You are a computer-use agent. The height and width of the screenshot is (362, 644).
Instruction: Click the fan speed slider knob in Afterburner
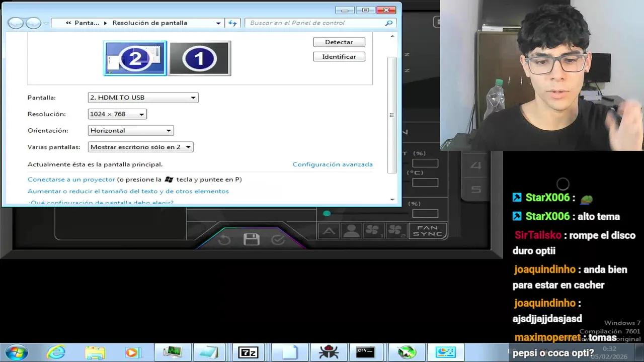coord(327,214)
